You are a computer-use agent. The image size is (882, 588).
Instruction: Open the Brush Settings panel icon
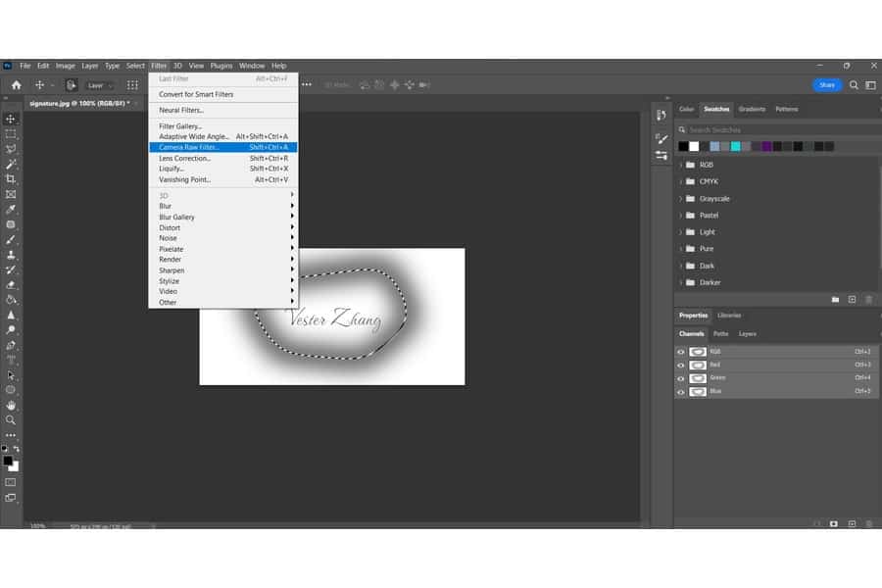point(661,138)
